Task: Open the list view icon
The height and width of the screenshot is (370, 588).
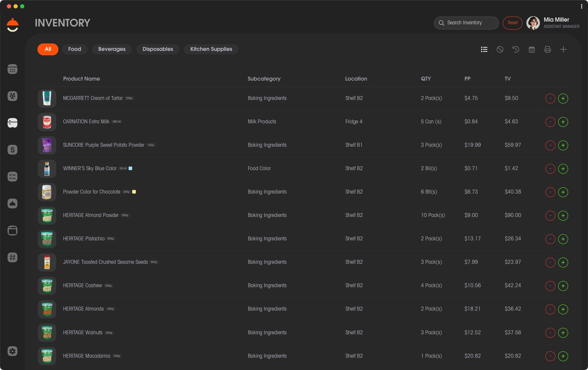Action: (x=484, y=50)
